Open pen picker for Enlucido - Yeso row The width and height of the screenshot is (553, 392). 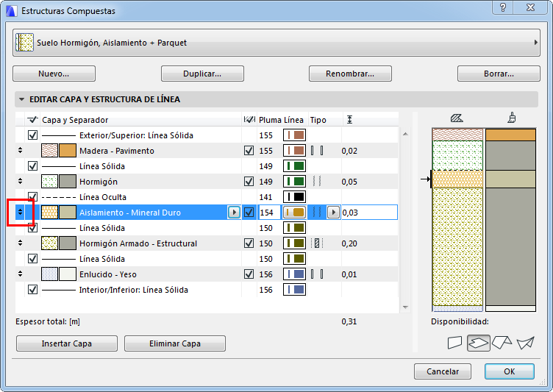pos(294,274)
